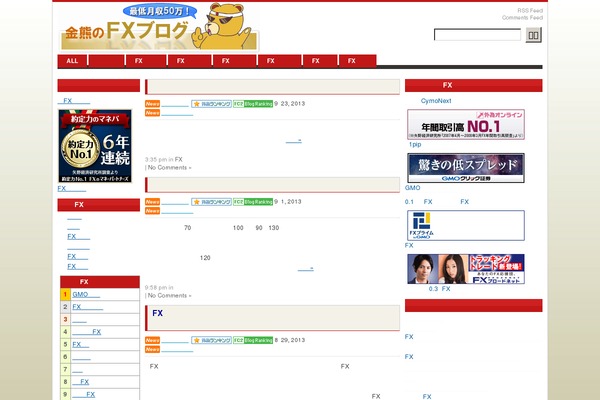Click the search submit button beside the field

click(x=533, y=35)
